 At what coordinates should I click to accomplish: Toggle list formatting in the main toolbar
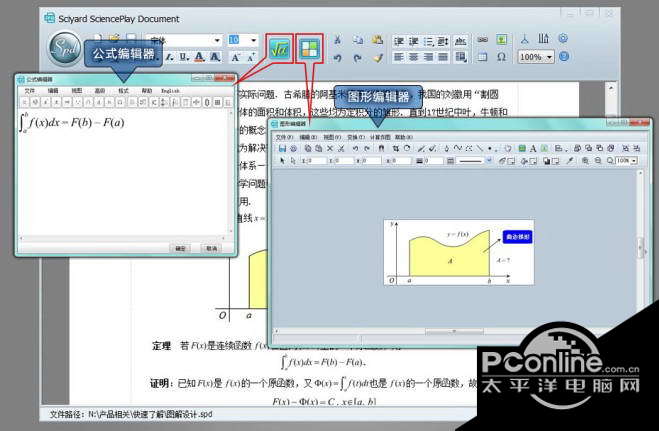coord(428,41)
